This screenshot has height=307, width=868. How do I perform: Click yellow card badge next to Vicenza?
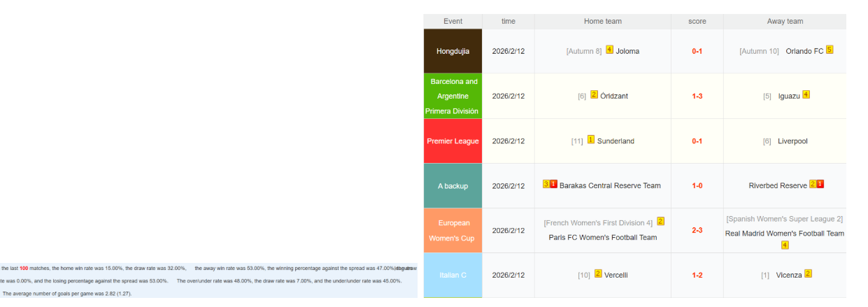(808, 274)
